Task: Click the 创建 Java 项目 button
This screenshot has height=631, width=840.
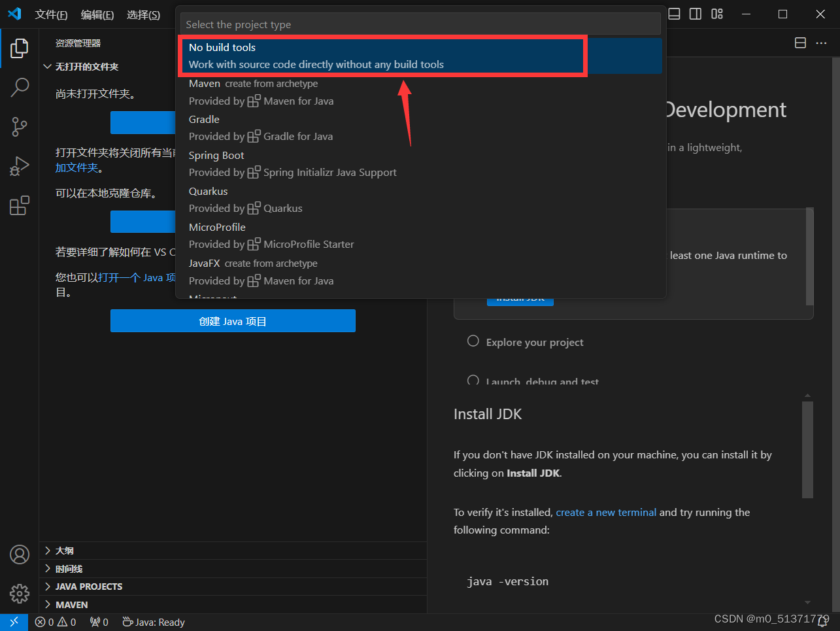Action: point(233,321)
